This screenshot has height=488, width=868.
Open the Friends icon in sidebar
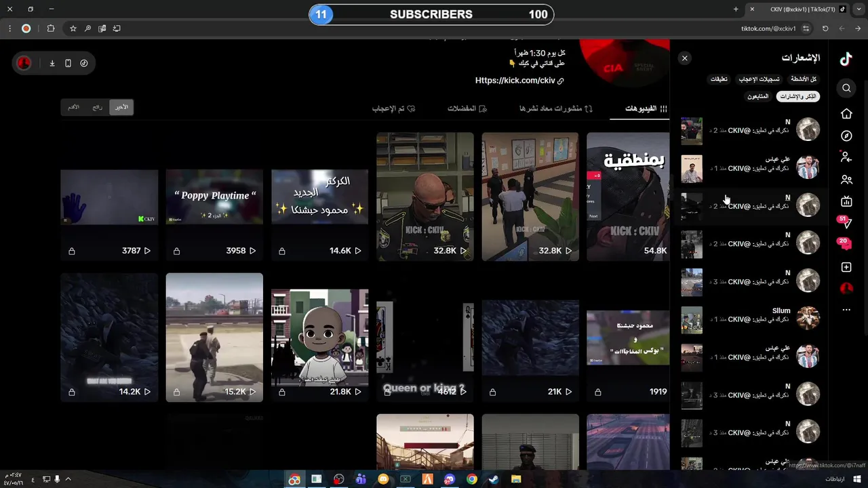(x=846, y=180)
